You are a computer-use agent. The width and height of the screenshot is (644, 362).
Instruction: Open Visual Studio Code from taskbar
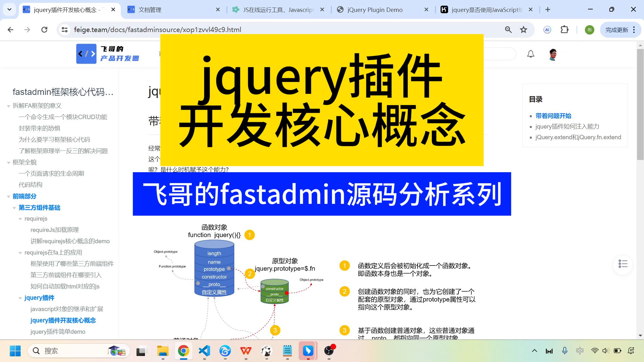coord(204,351)
